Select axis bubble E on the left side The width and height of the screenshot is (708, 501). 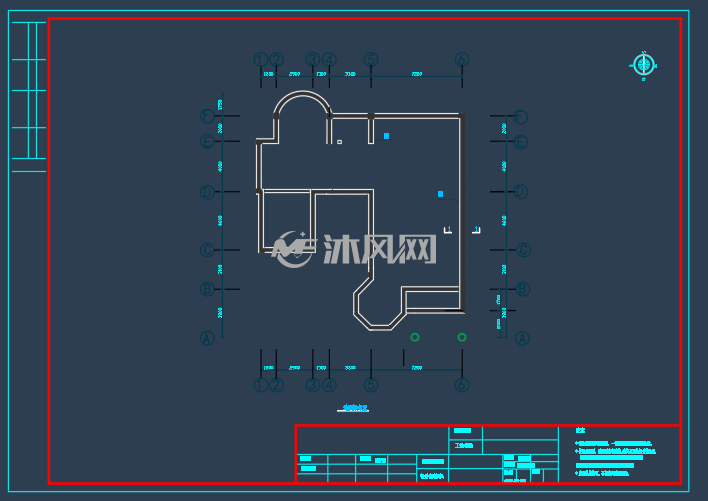[x=207, y=141]
